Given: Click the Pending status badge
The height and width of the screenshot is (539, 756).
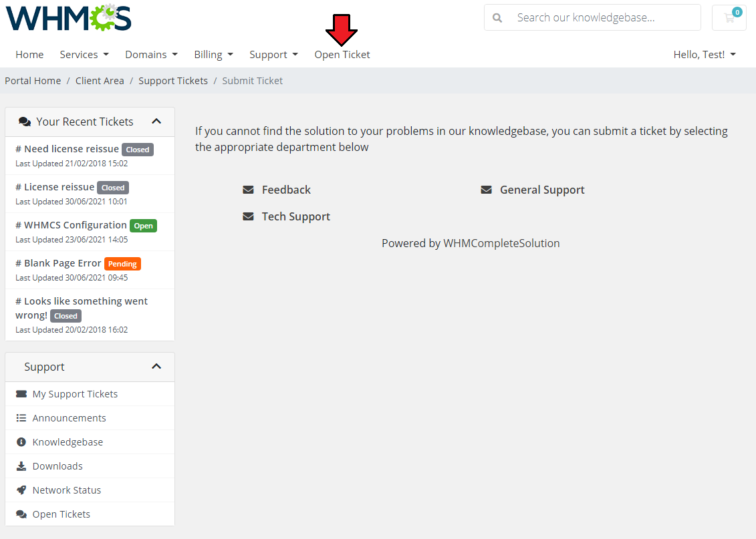Looking at the screenshot, I should 122,264.
